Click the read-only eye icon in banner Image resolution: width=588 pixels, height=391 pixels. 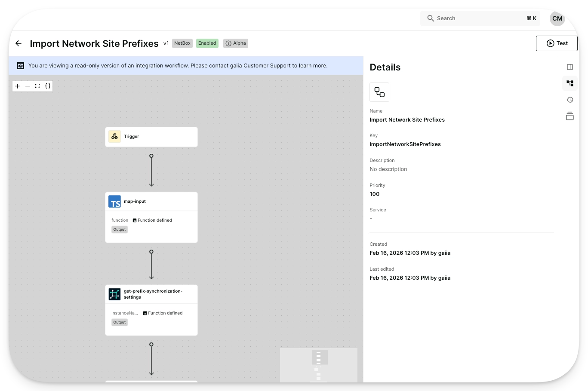pyautogui.click(x=21, y=66)
